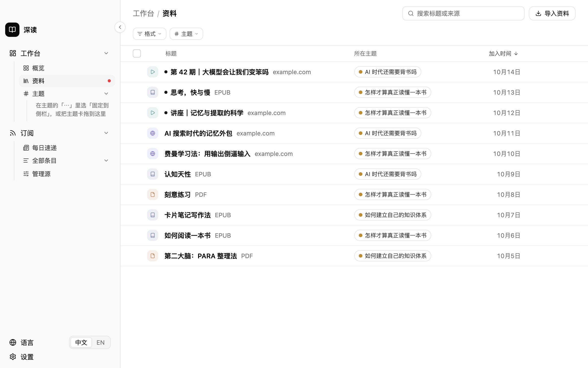Screen dimensions: 588x368
Task: Click the 搜索标题或来源 search field
Action: coord(463,13)
